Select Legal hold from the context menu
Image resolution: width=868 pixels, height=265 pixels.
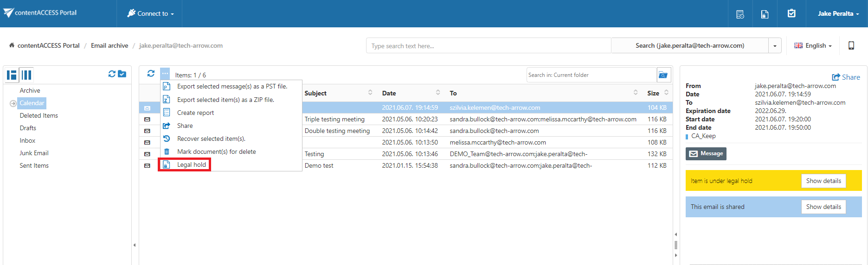click(191, 164)
